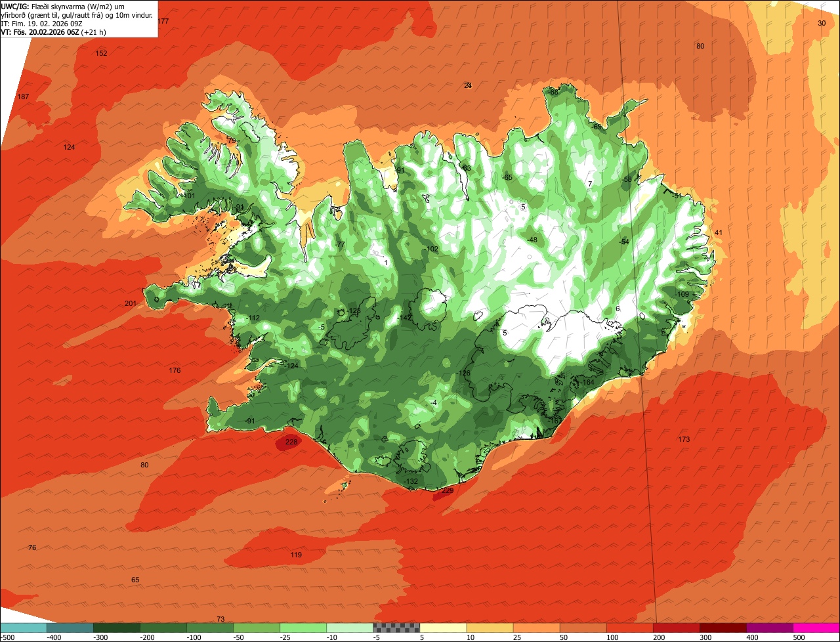This screenshot has width=840, height=642.
Task: Click the -50 to -25 legend color swatch
Action: [x=257, y=628]
